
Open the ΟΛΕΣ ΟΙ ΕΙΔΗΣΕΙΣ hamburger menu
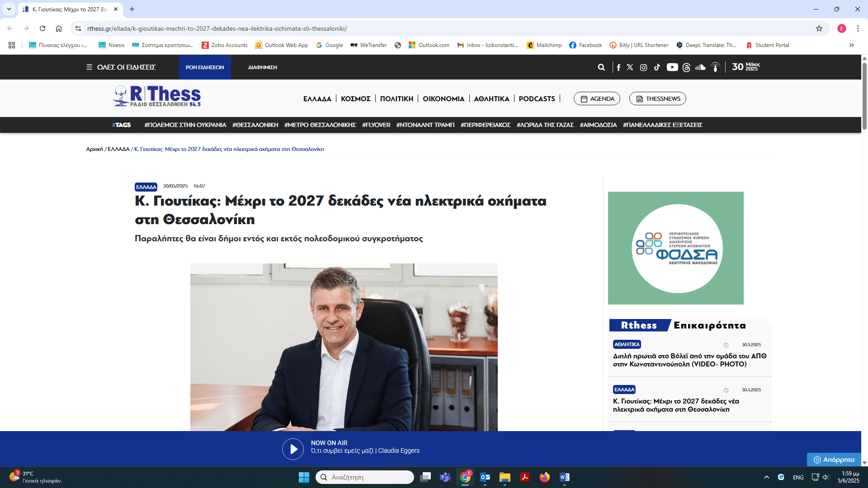click(x=121, y=67)
